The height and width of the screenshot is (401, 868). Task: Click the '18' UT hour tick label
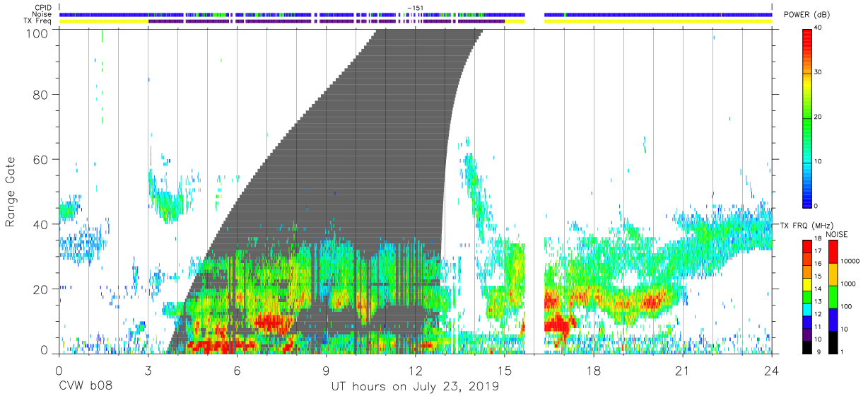(594, 371)
